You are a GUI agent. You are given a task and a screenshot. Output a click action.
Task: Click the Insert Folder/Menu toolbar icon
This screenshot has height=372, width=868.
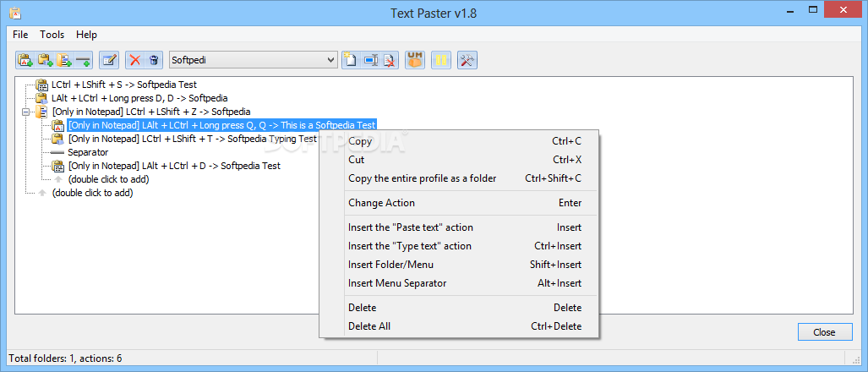(64, 60)
